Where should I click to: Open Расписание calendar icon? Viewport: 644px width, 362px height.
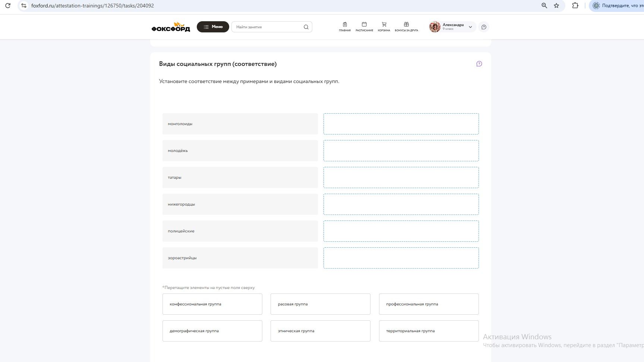point(364,27)
